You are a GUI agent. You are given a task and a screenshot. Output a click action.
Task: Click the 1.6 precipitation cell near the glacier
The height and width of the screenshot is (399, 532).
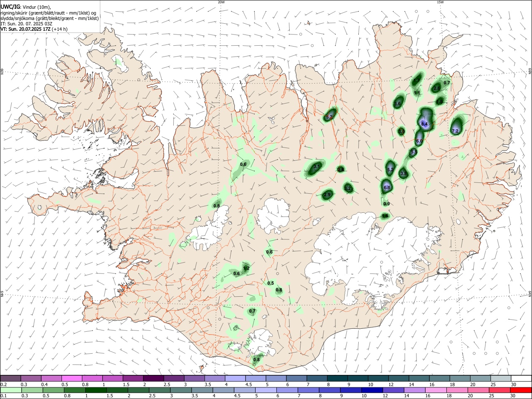click(x=385, y=216)
